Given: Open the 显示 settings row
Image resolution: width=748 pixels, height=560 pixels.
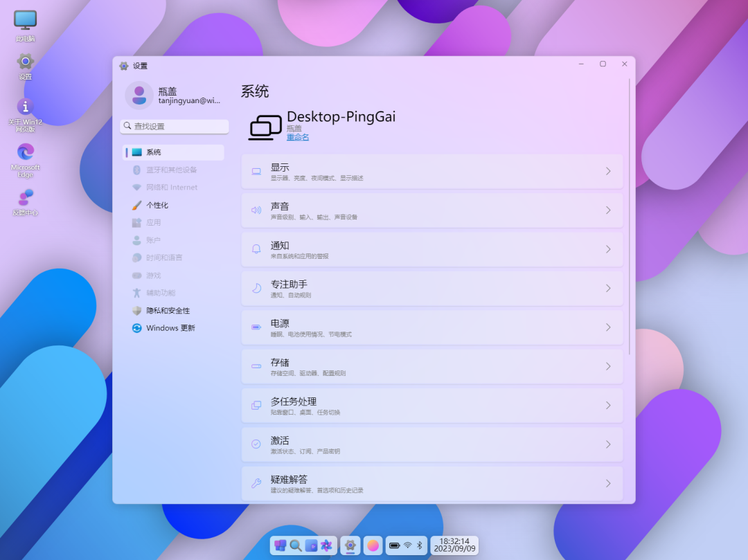Looking at the screenshot, I should [432, 171].
